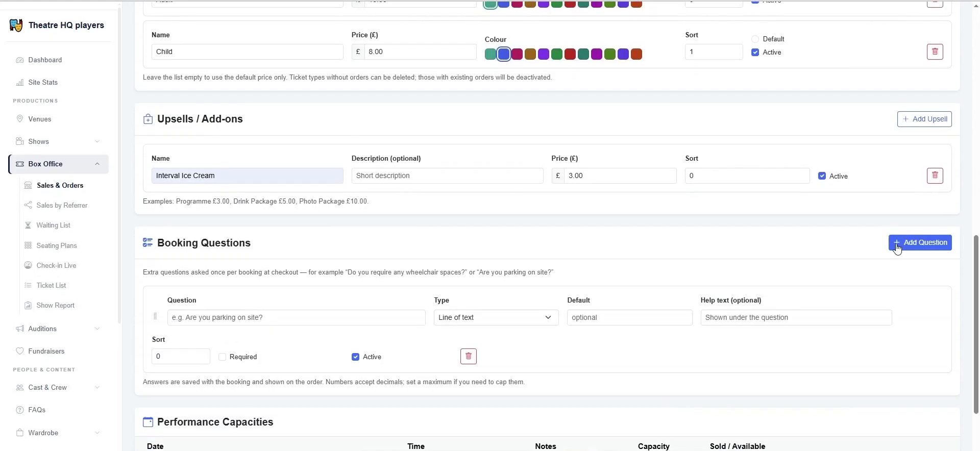Click the upsell price field showing 3.00
Screen dimensions: 980x451
[620, 176]
